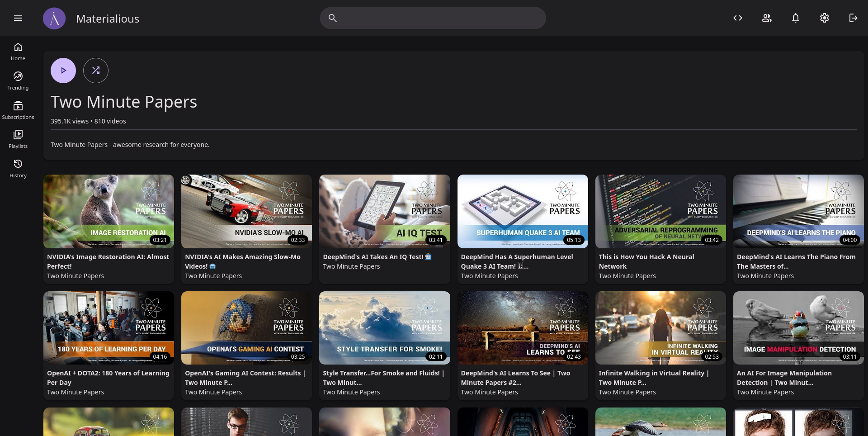Open Playlists in sidebar
The width and height of the screenshot is (868, 436).
(x=18, y=139)
